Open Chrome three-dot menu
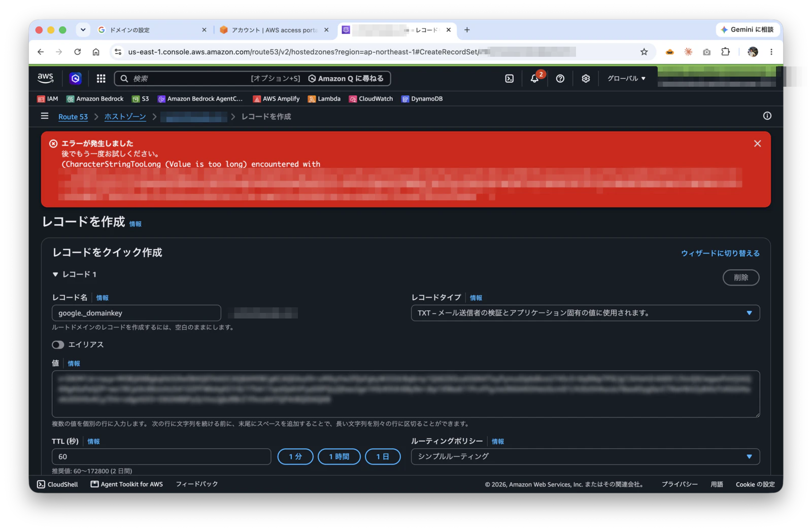Image resolution: width=812 pixels, height=531 pixels. pyautogui.click(x=771, y=52)
